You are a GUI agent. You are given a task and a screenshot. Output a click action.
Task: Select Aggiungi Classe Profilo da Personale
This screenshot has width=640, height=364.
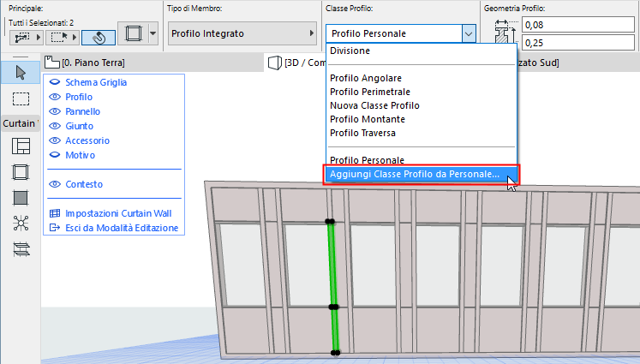tap(422, 174)
